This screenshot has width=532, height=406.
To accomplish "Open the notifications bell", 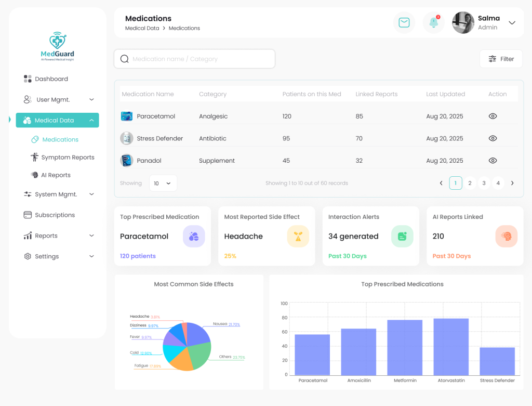I will click(433, 22).
